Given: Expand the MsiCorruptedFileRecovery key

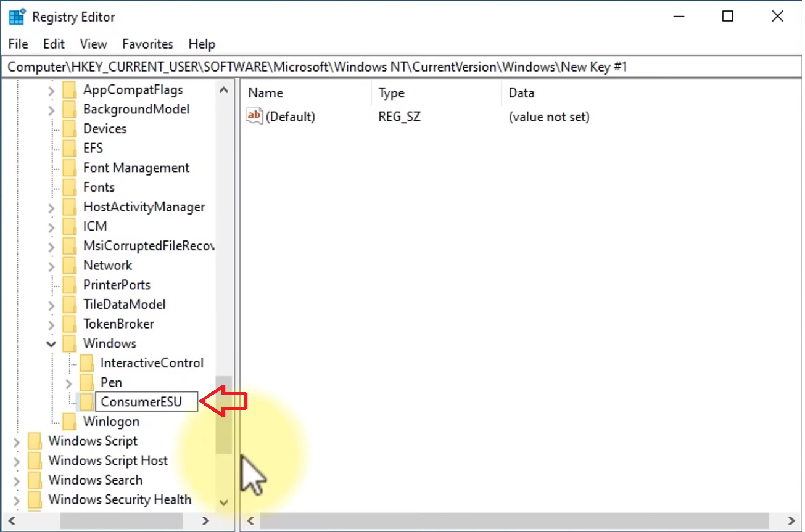Looking at the screenshot, I should 51,247.
